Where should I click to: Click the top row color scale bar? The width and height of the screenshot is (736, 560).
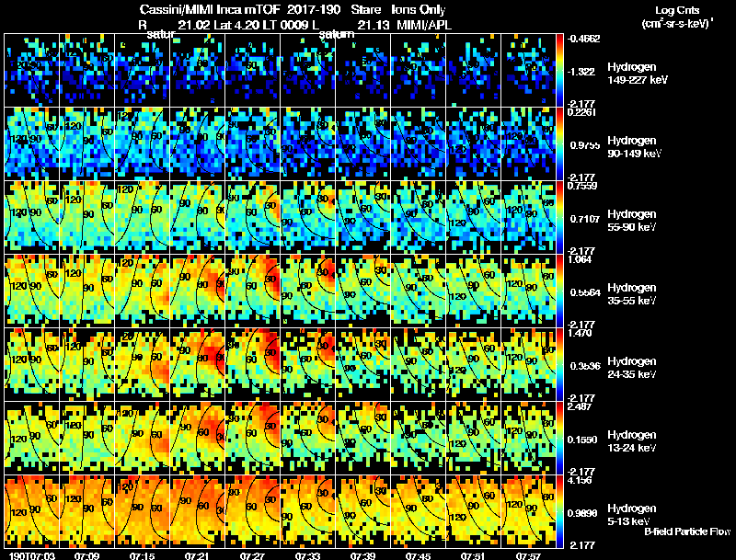pos(559,71)
